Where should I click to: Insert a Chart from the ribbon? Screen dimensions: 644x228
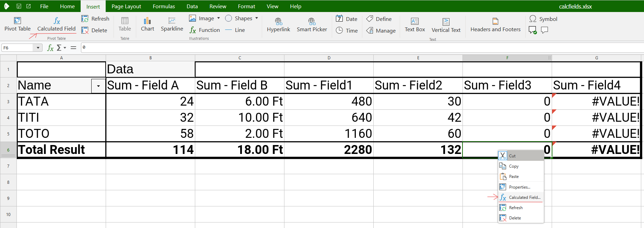[148, 24]
